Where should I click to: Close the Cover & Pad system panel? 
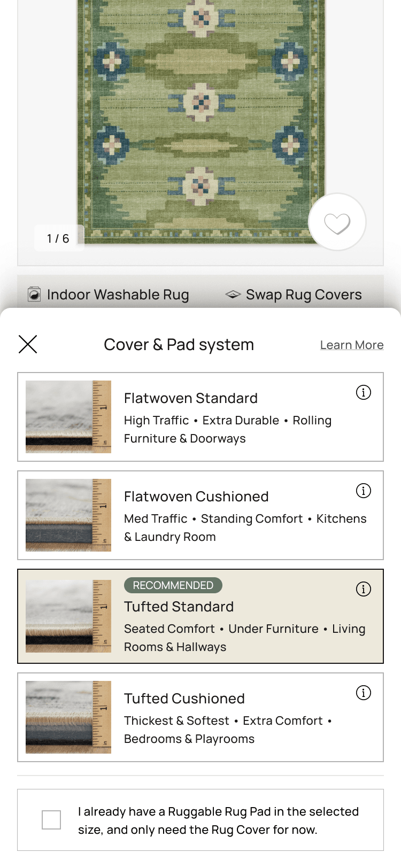click(28, 344)
